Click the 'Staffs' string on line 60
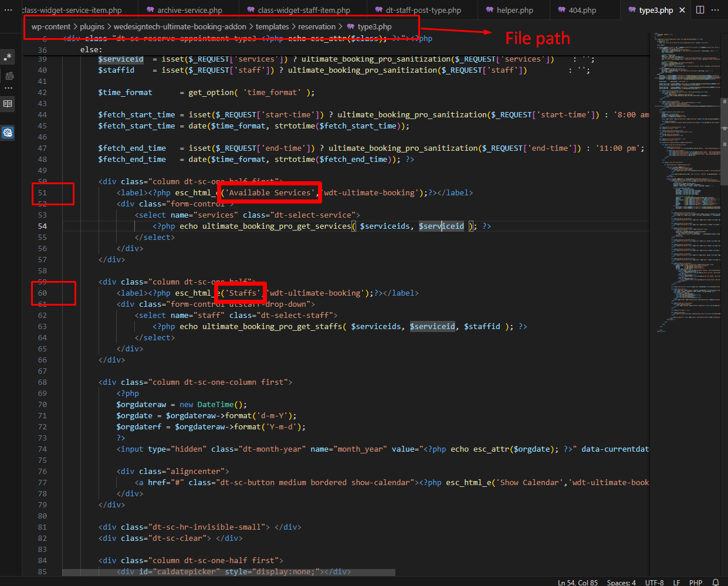The width and height of the screenshot is (728, 586). (243, 293)
